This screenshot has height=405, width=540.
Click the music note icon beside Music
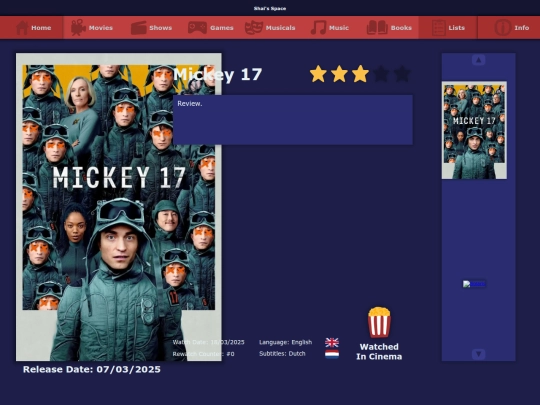318,28
